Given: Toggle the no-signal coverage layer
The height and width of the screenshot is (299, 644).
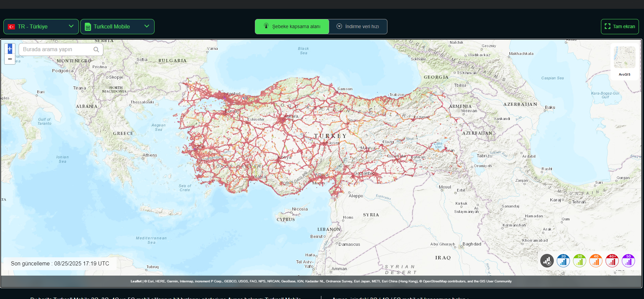Looking at the screenshot, I should point(547,261).
